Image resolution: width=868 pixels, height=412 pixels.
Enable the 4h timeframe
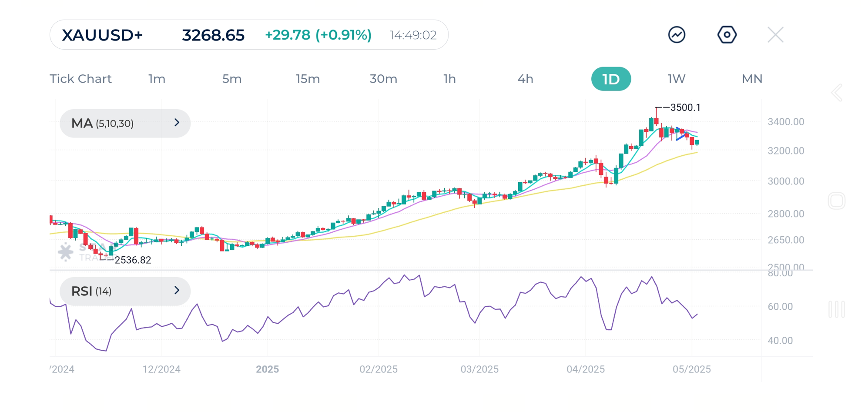pos(526,79)
